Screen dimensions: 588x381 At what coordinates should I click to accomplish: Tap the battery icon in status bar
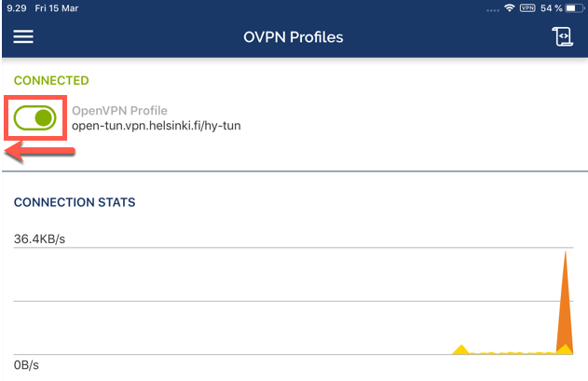[575, 8]
